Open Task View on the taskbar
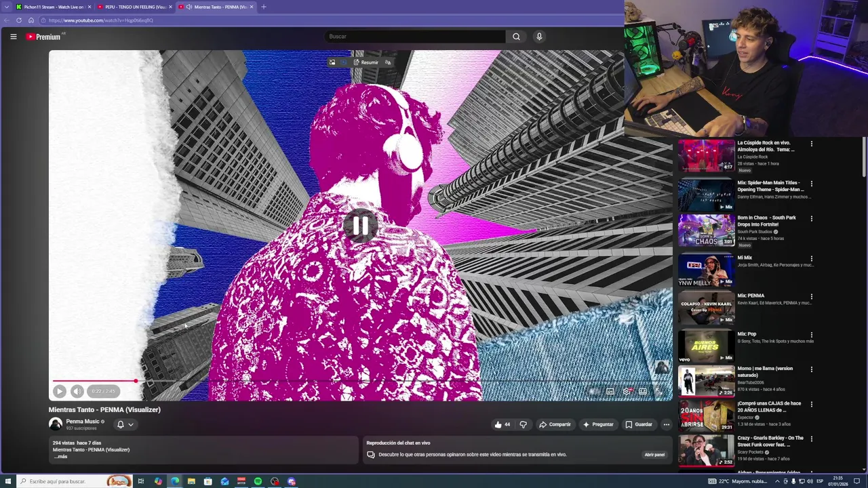 pyautogui.click(x=141, y=481)
